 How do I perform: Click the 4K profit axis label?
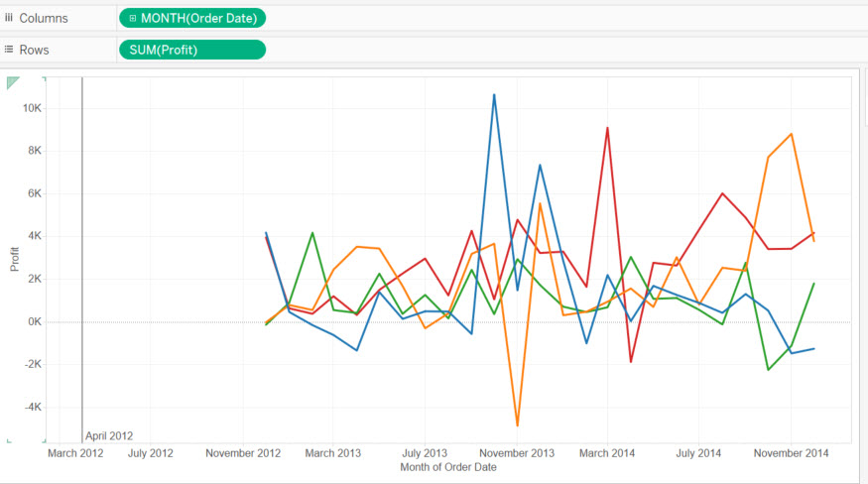click(x=35, y=236)
